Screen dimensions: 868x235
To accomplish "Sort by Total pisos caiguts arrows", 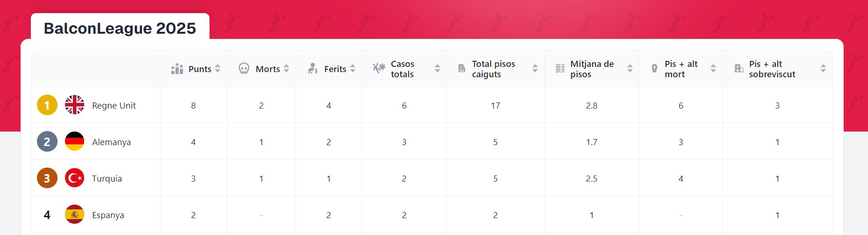I will coord(535,69).
